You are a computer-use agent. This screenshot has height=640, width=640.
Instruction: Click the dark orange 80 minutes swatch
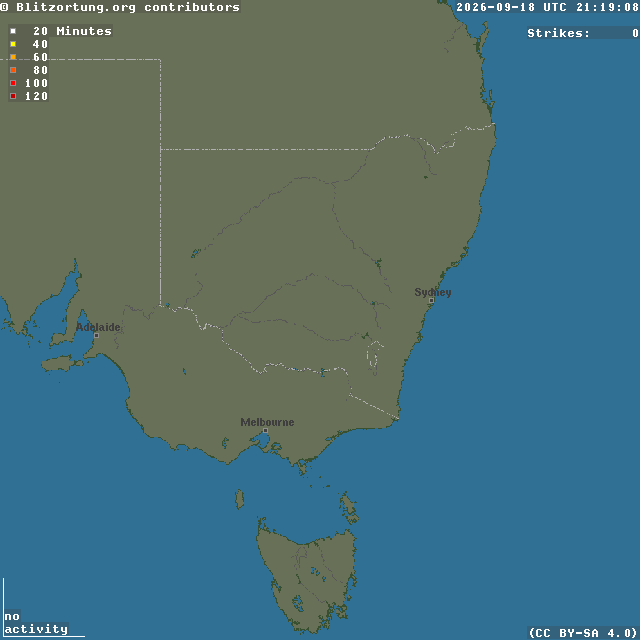pos(13,70)
